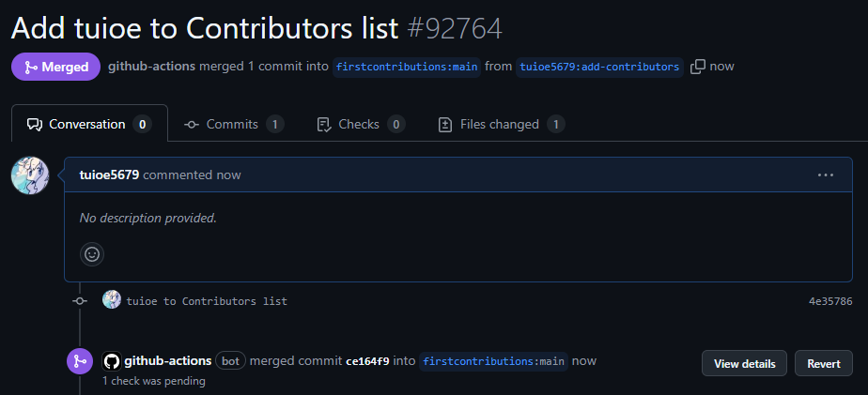Screen dimensions: 868x395
Task: Copy the head branch name icon
Action: 697,67
